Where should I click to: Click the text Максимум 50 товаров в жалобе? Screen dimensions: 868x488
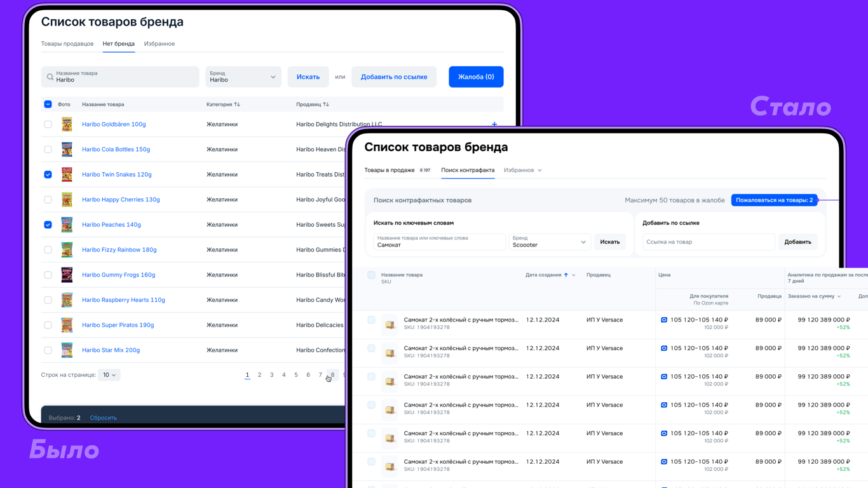675,200
